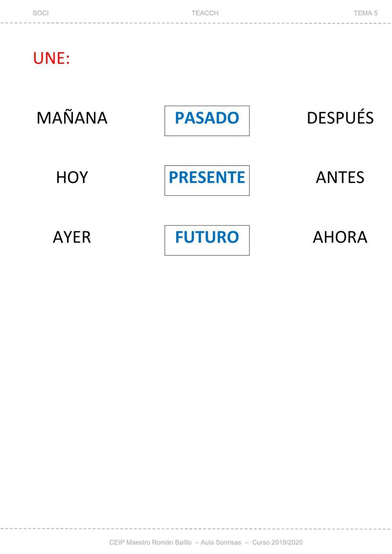Viewport: 392px width, 554px height.
Task: Click the SOCI header label
Action: [x=41, y=13]
